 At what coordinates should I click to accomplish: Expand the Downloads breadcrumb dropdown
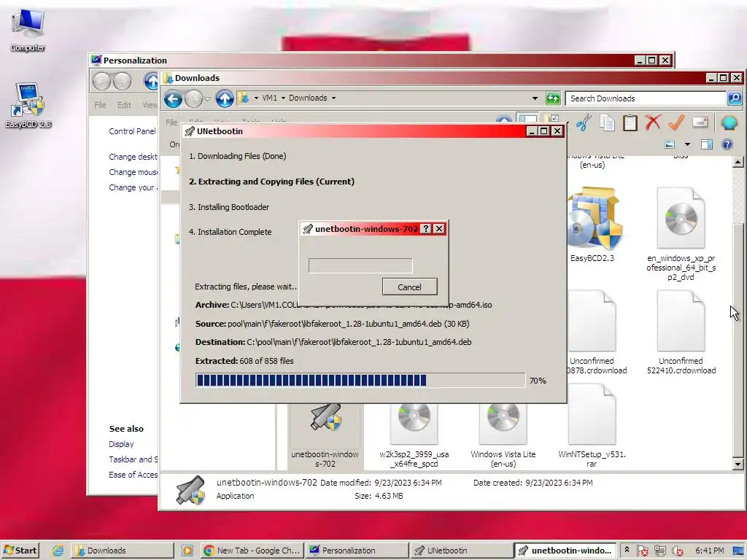click(333, 98)
